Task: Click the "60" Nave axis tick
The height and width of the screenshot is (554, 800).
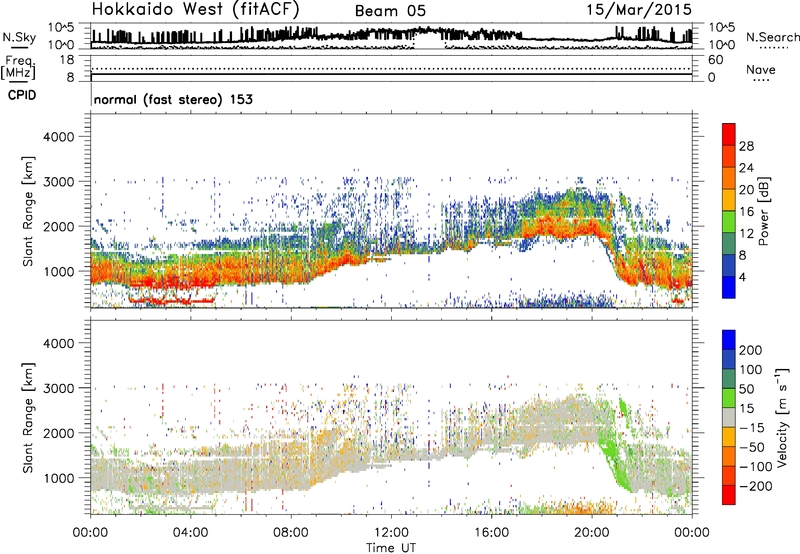Action: tap(715, 60)
